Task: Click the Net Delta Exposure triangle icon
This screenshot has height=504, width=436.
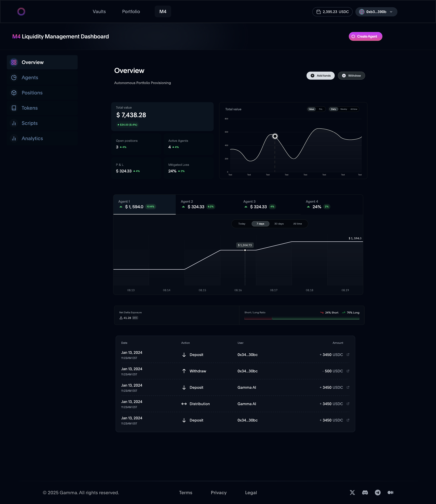Action: [121, 318]
